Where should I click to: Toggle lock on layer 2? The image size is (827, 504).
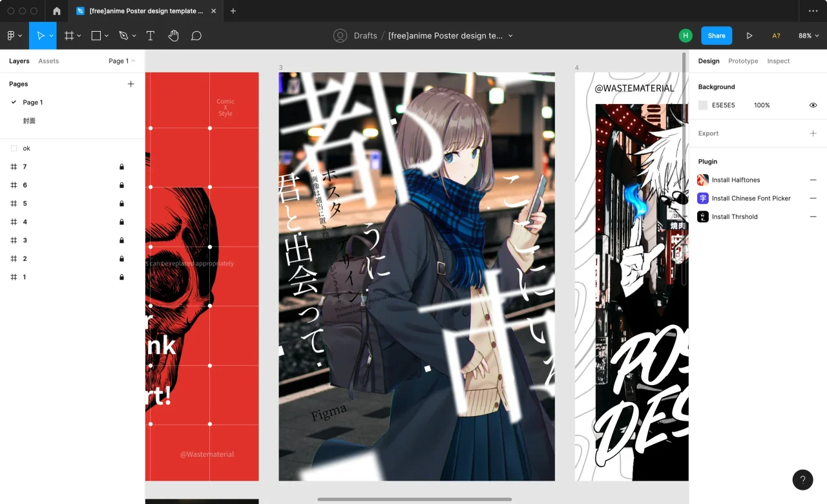click(x=121, y=258)
